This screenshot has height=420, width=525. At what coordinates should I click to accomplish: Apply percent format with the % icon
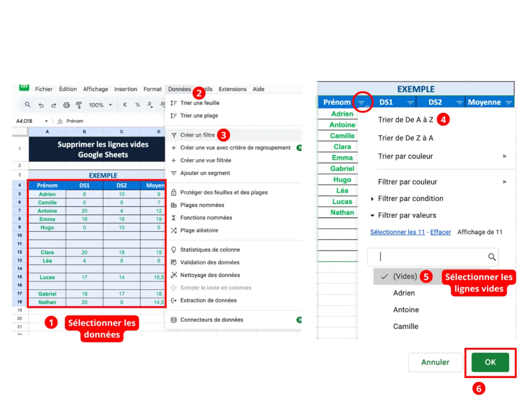tap(137, 105)
